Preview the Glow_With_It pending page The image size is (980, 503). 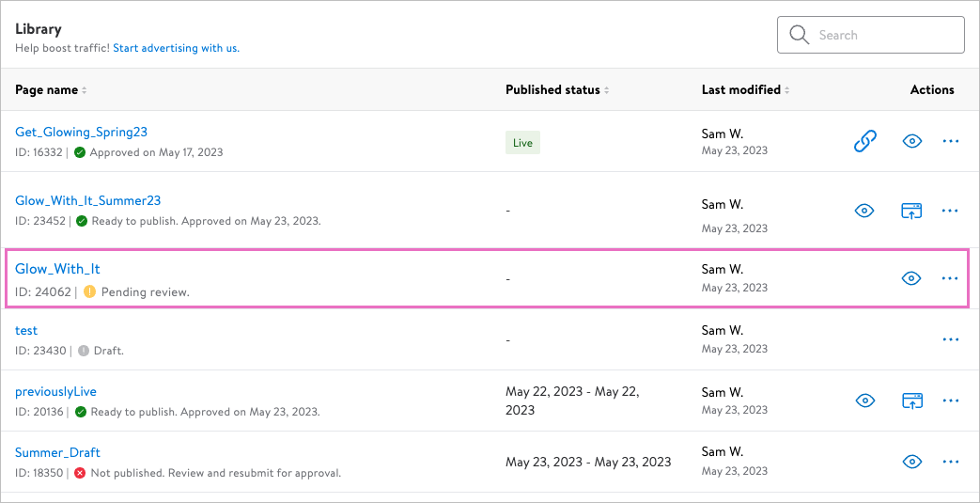[910, 278]
